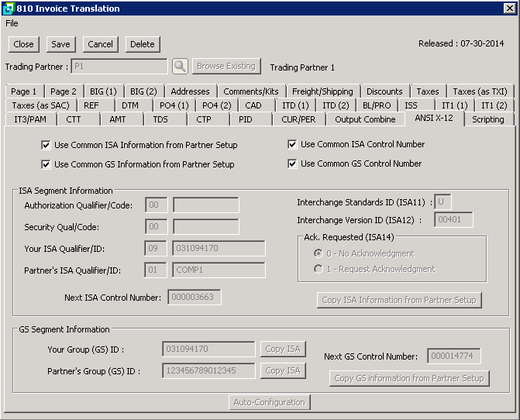This screenshot has width=520, height=420.
Task: Select 1 - Request Acknowledgment radio option
Action: pos(318,269)
